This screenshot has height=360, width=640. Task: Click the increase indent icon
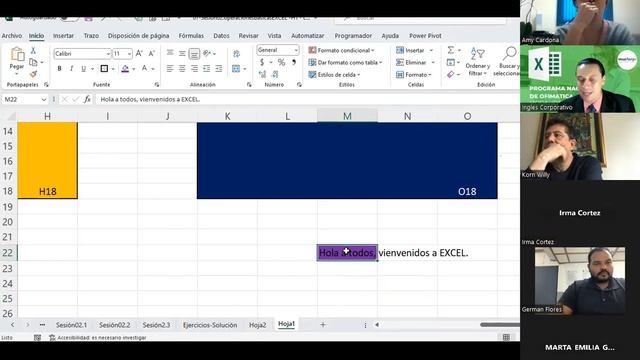coord(219,69)
